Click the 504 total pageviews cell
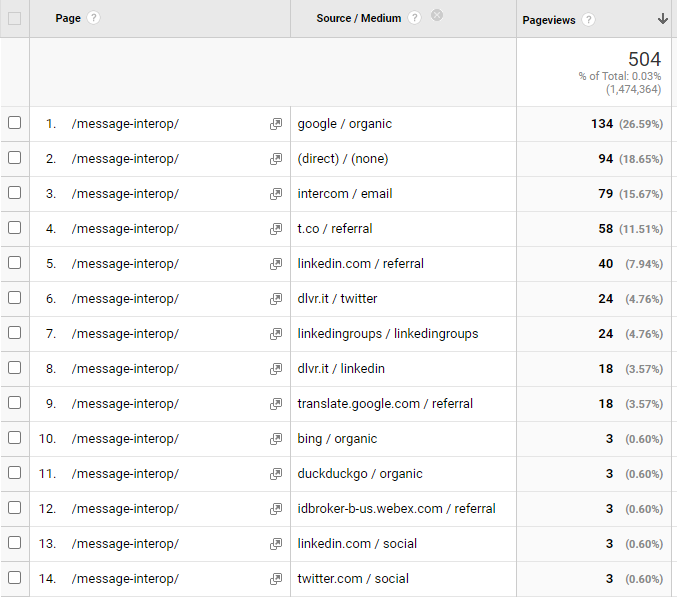 point(644,60)
